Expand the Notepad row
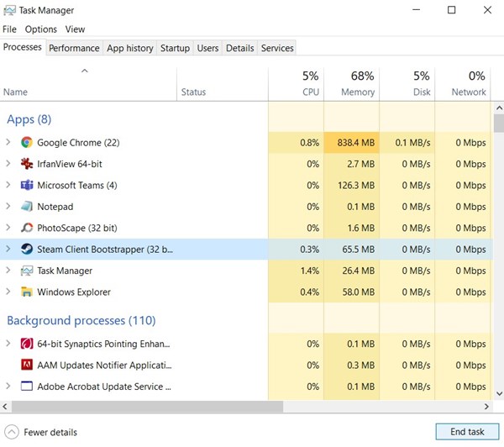The height and width of the screenshot is (447, 504). (x=8, y=206)
